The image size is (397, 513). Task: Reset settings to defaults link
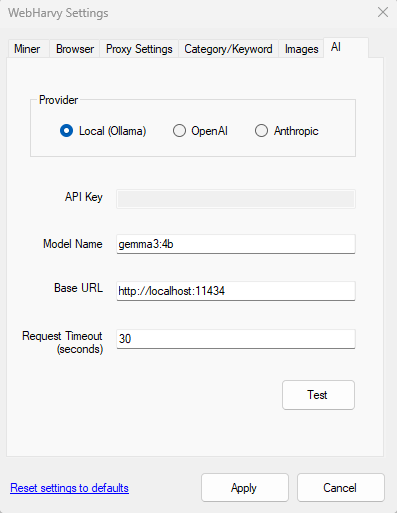[x=69, y=488]
